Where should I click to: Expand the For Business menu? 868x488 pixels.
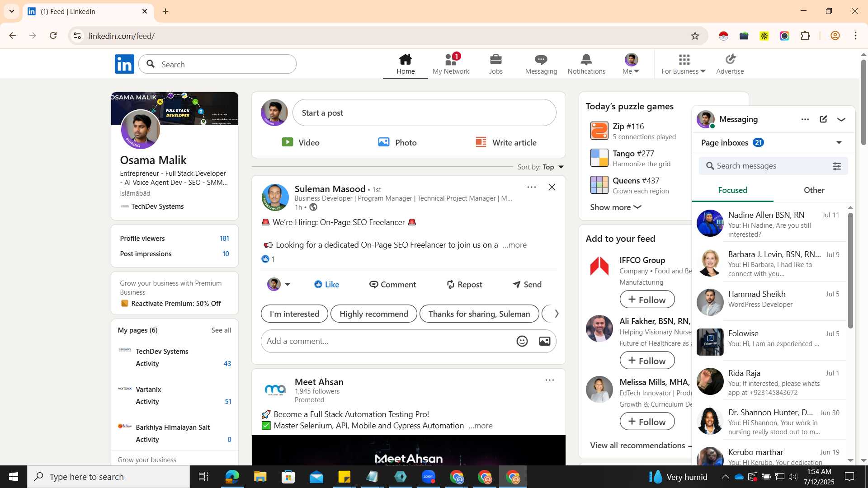point(684,64)
